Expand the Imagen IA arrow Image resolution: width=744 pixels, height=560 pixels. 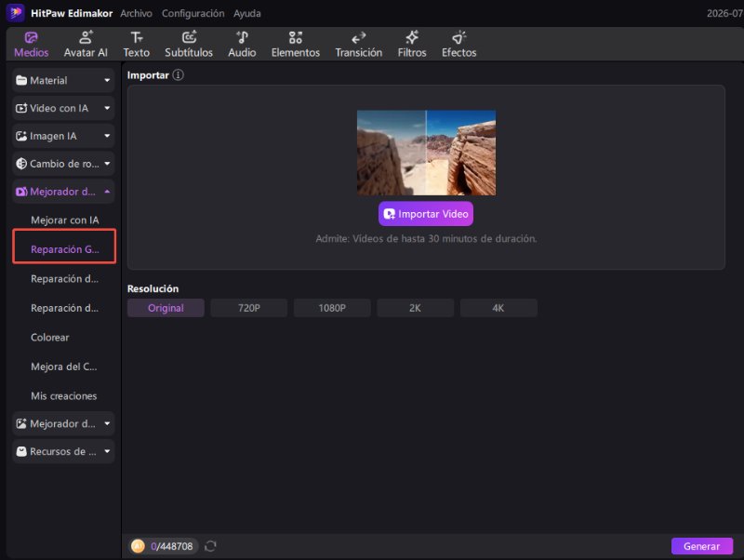point(107,136)
